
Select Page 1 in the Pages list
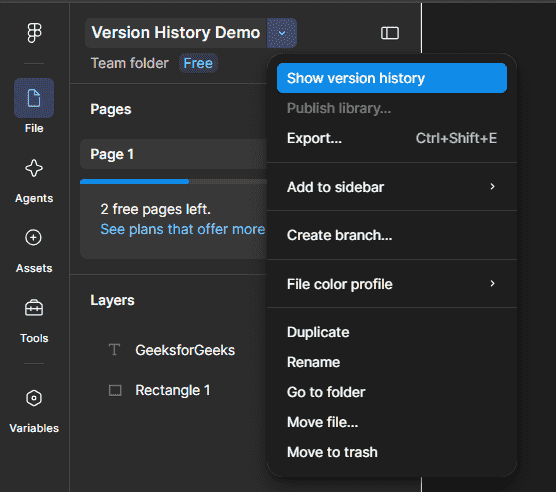click(x=173, y=154)
